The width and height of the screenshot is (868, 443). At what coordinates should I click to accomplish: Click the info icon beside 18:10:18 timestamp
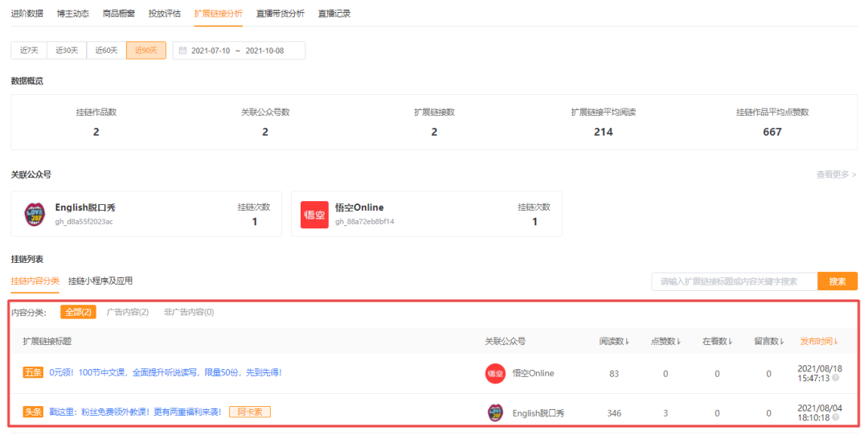836,418
